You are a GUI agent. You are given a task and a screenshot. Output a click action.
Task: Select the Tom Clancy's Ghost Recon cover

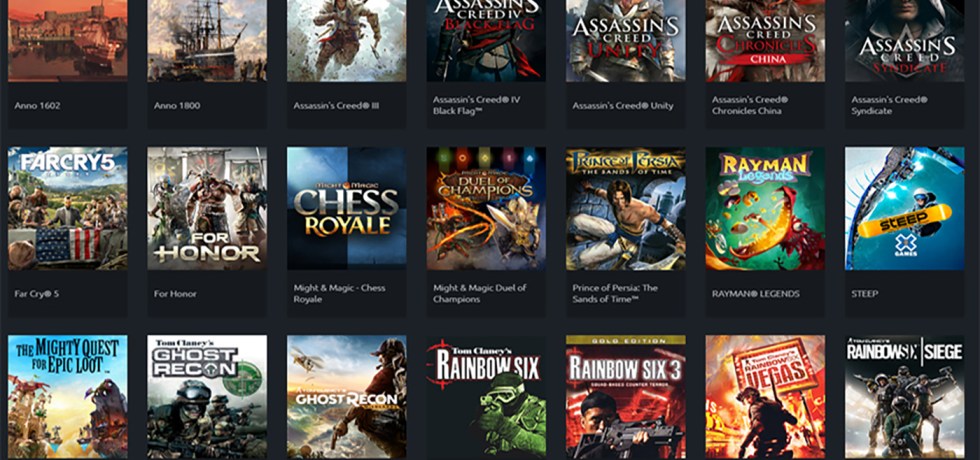coord(207,396)
